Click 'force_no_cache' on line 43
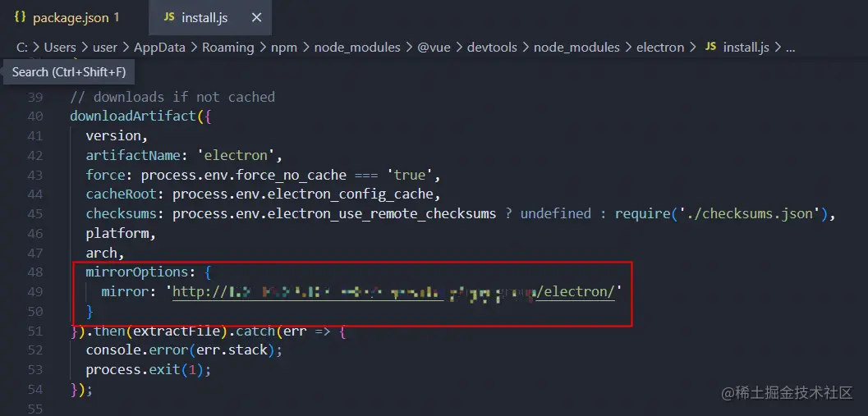 tap(292, 175)
